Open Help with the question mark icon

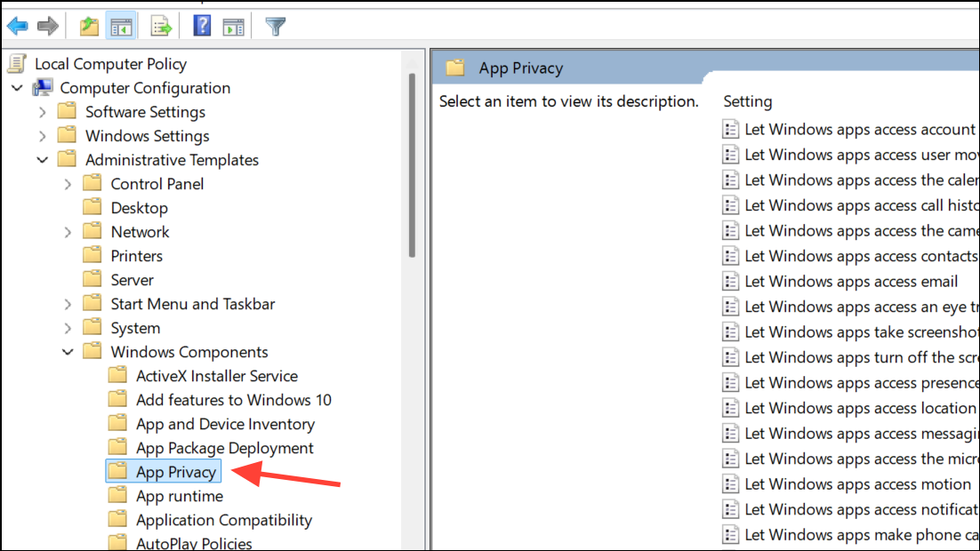202,26
